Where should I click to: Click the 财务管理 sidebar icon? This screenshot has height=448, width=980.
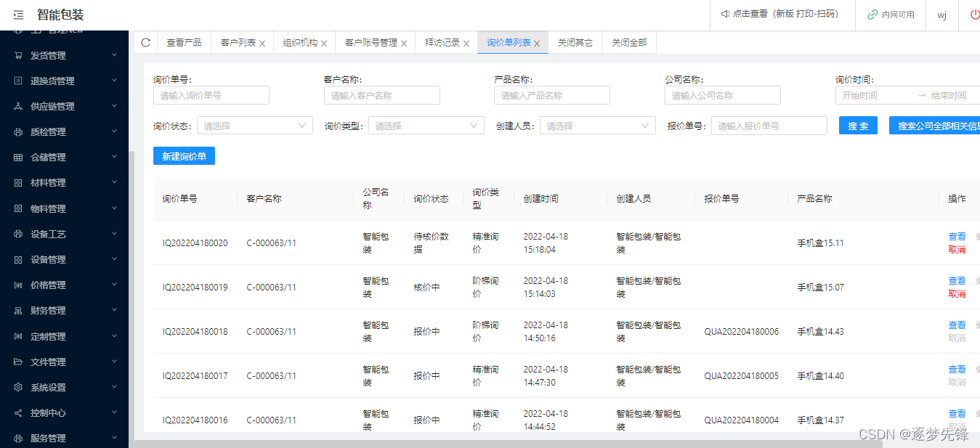click(18, 311)
